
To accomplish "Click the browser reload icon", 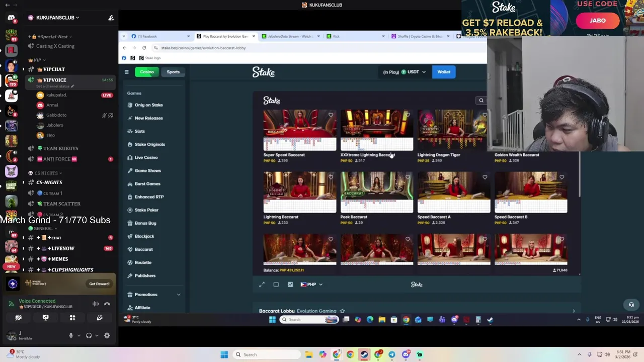I will point(144,48).
